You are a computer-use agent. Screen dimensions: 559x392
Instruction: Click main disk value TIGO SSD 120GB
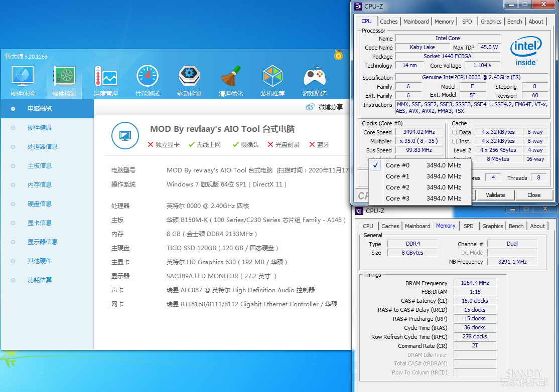222,248
